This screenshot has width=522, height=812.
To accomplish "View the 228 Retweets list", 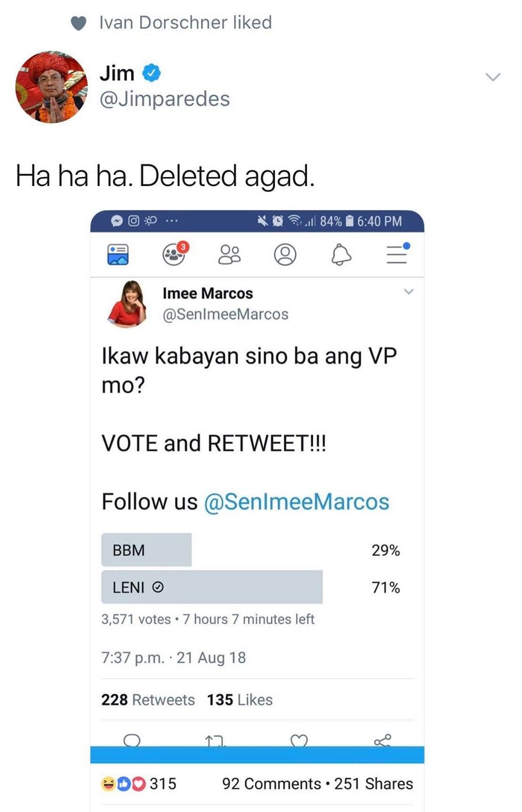I will [x=148, y=699].
